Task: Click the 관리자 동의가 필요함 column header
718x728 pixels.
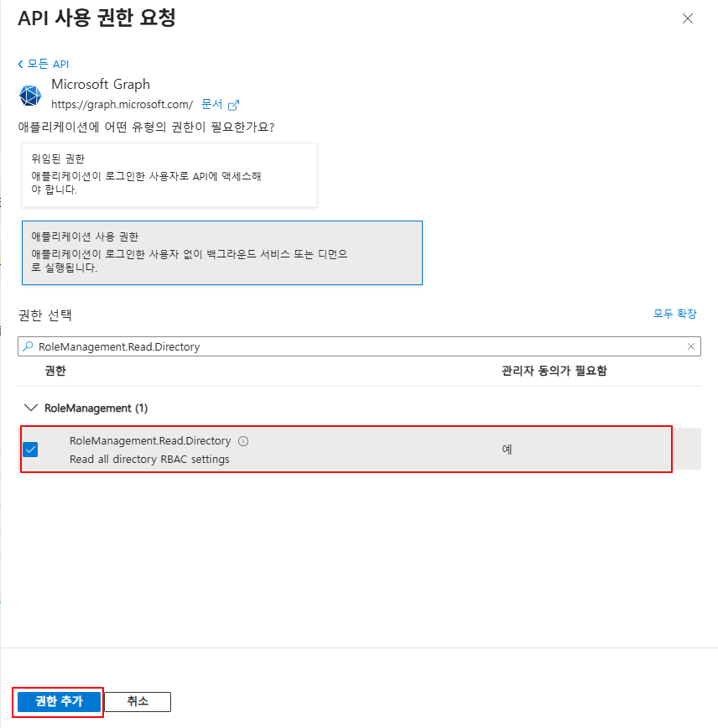Action: 554,371
